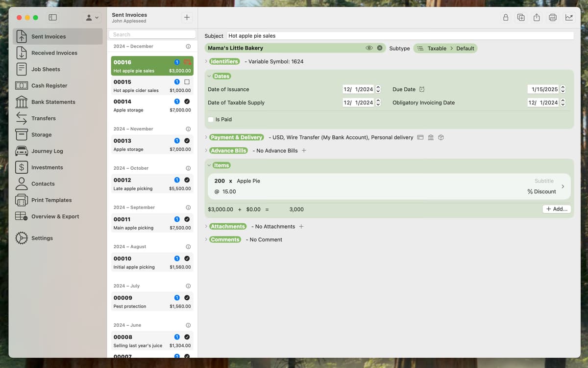Click the share icon in the toolbar

537,18
